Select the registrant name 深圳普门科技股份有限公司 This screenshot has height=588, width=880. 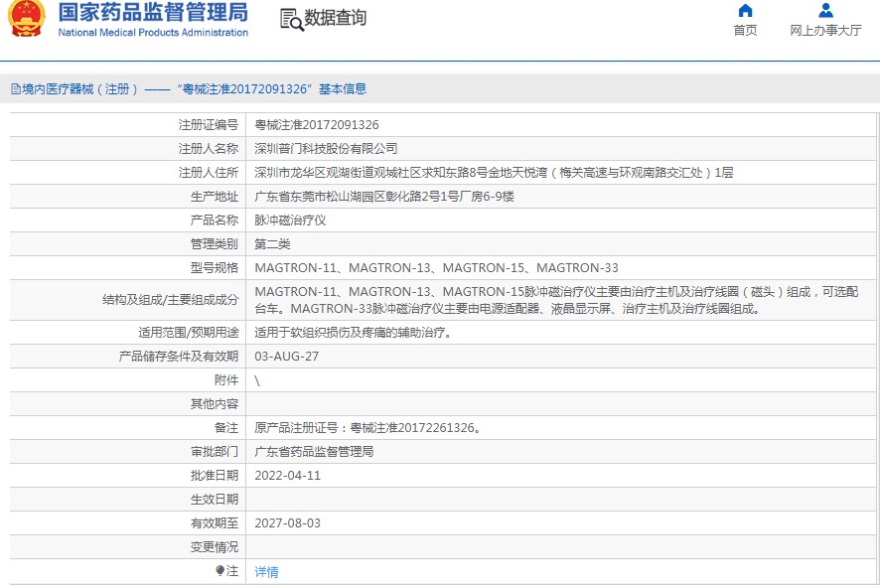coord(326,149)
